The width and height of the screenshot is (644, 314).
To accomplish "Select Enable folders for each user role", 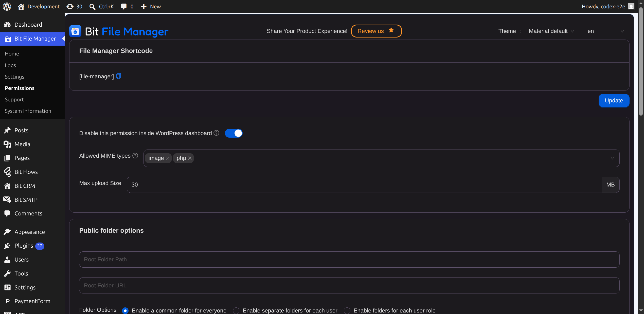I will (347, 310).
